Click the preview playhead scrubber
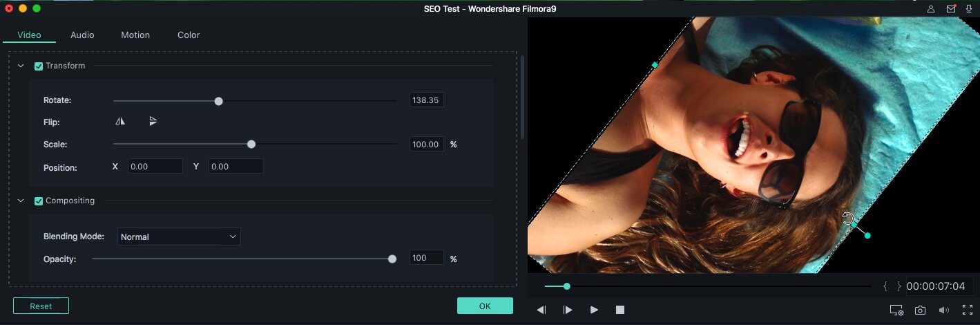The width and height of the screenshot is (980, 325). [x=567, y=286]
